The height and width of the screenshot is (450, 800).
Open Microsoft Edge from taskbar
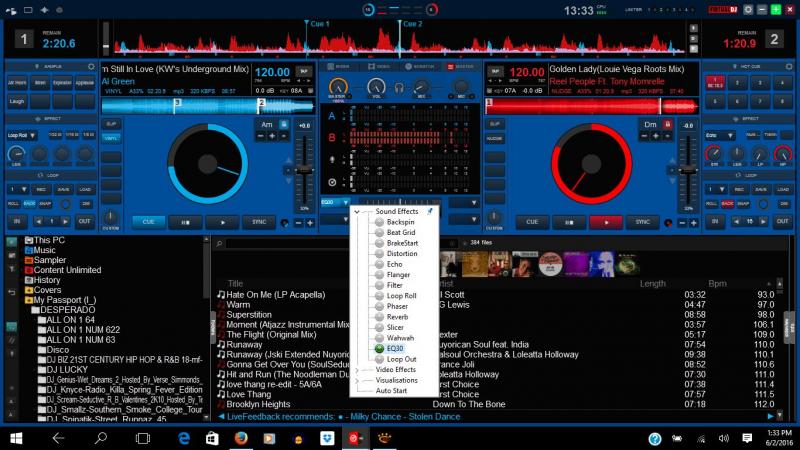click(184, 438)
